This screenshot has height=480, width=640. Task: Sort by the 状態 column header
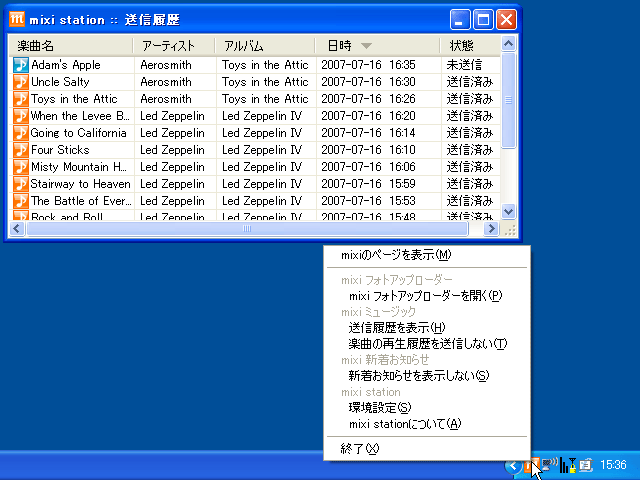[471, 46]
